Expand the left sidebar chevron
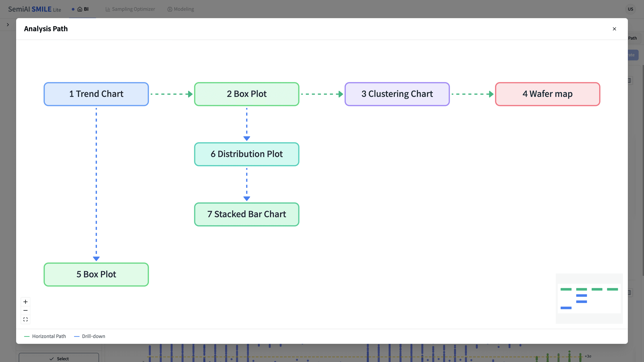The width and height of the screenshot is (644, 362). click(x=8, y=25)
